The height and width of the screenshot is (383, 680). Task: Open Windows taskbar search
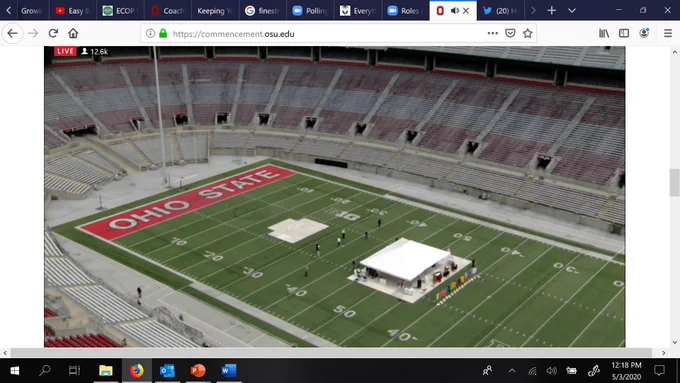pos(44,370)
